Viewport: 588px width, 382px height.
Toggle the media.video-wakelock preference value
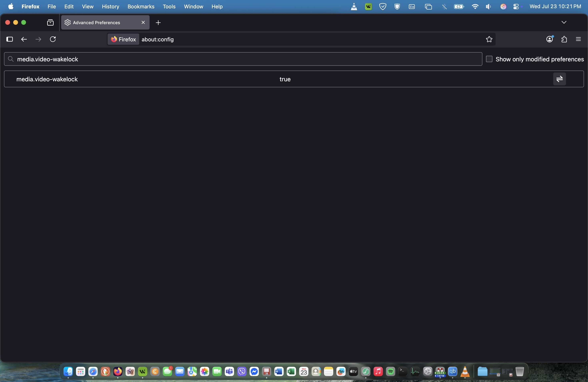point(559,79)
